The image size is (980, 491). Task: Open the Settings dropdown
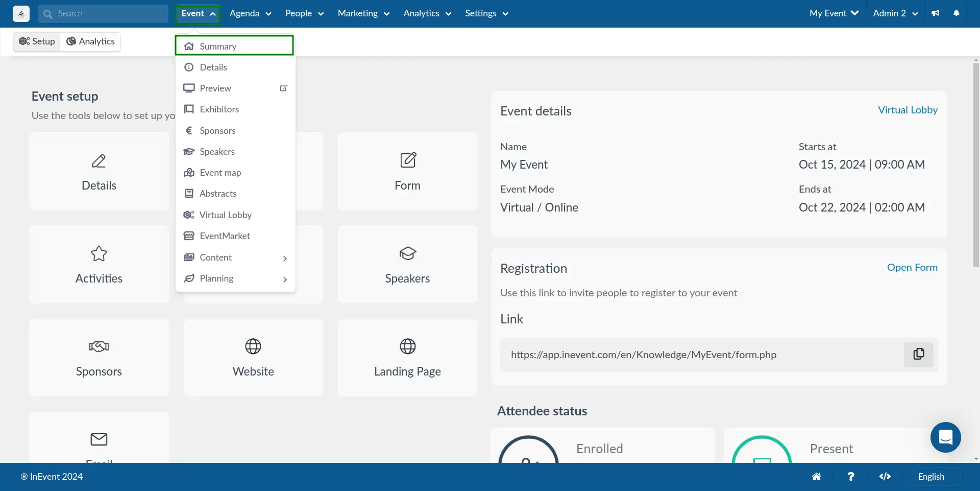coord(486,14)
